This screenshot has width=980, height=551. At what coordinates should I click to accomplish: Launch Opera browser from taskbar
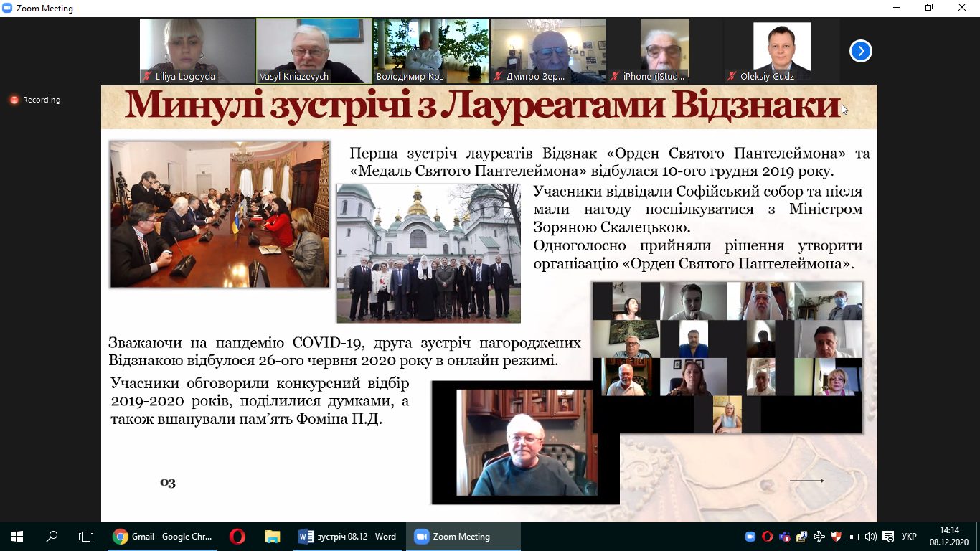(x=237, y=537)
